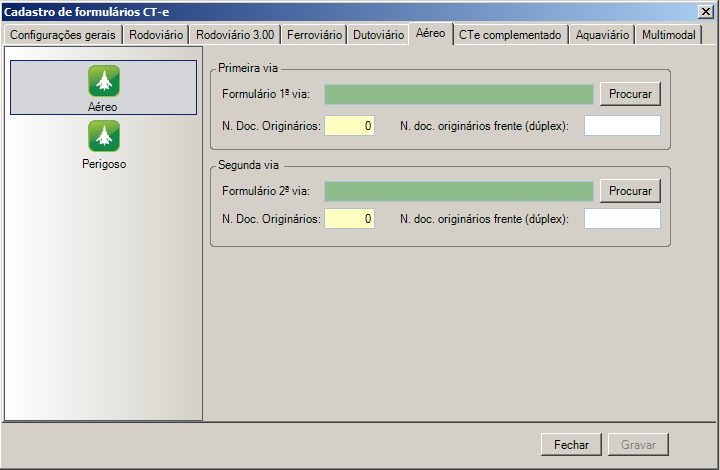Click Primeira via dúplex frente field

[x=622, y=126]
